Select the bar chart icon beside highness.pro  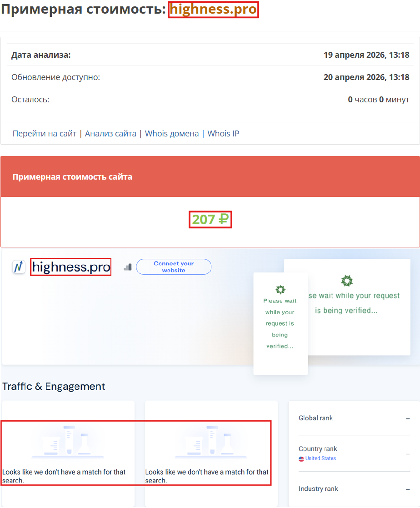[x=127, y=267]
